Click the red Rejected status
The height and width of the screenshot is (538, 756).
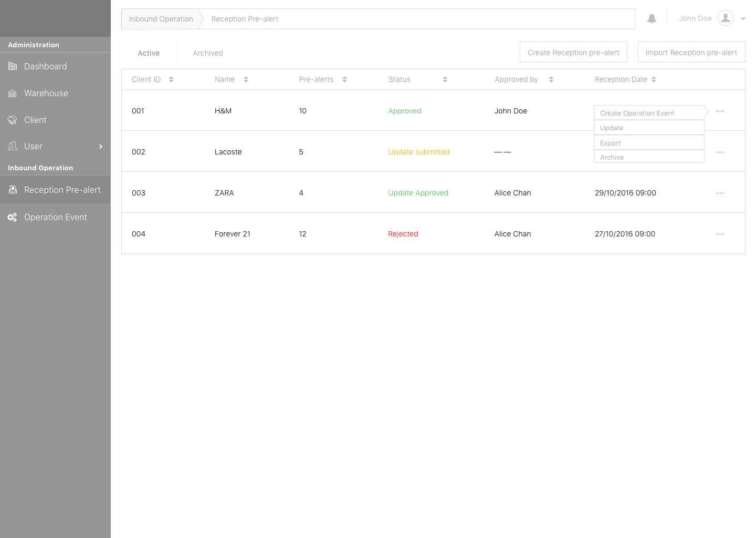click(403, 234)
